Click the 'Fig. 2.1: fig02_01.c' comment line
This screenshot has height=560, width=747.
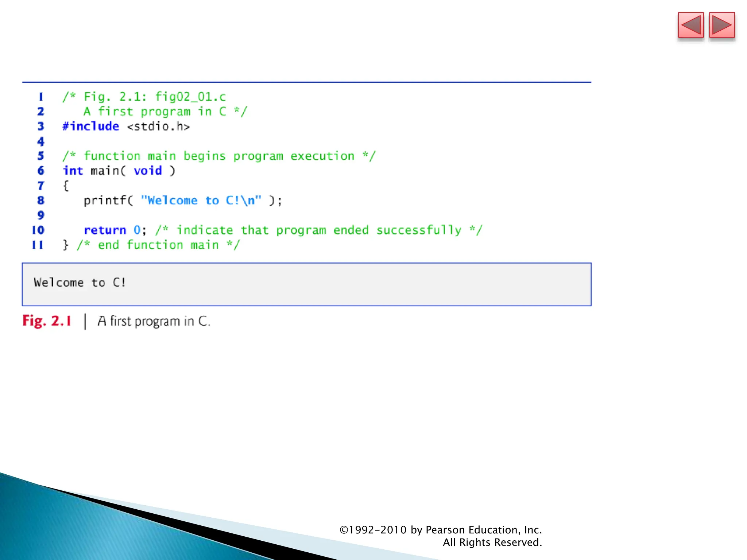(144, 97)
